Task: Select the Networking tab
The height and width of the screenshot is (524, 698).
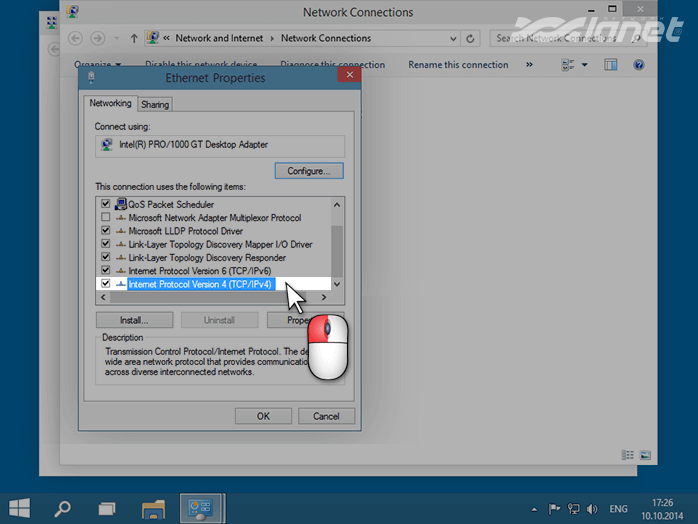Action: click(x=110, y=103)
